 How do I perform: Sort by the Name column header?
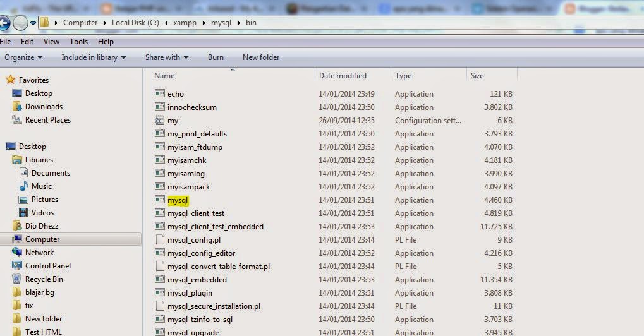(x=164, y=76)
